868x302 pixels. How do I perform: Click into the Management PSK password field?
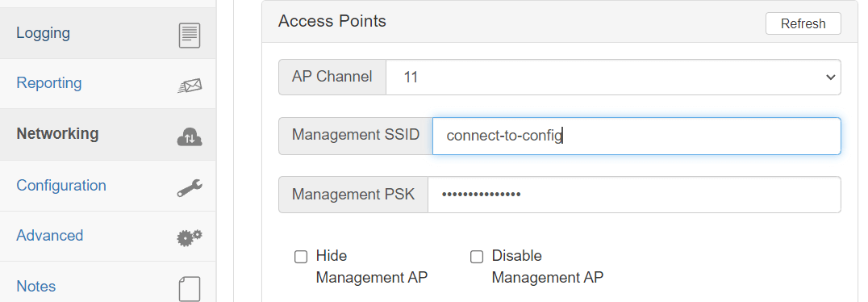(x=634, y=195)
